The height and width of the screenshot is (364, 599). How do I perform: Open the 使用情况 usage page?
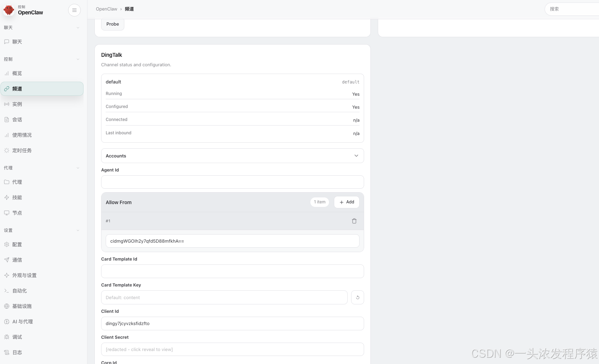coord(42,135)
